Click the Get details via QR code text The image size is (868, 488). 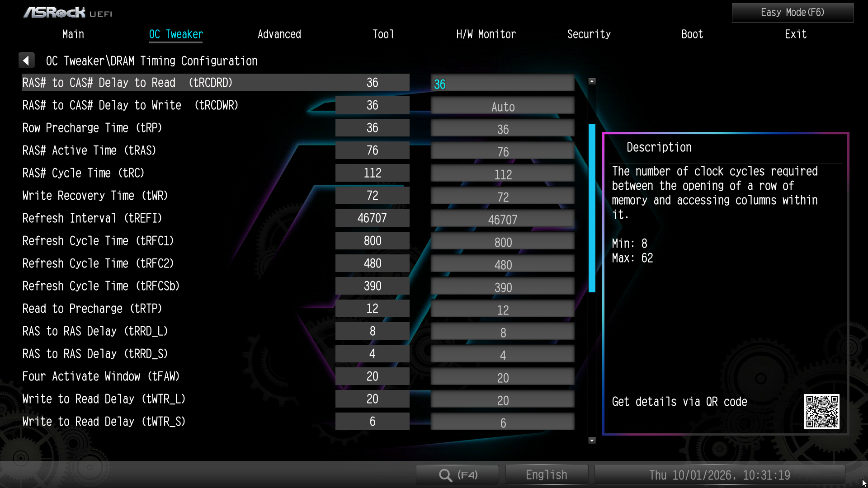[679, 402]
